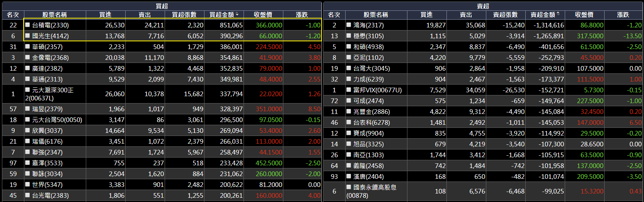644x202 pixels.
Task: Open stock 台表科(6278)
Action: click(x=371, y=122)
